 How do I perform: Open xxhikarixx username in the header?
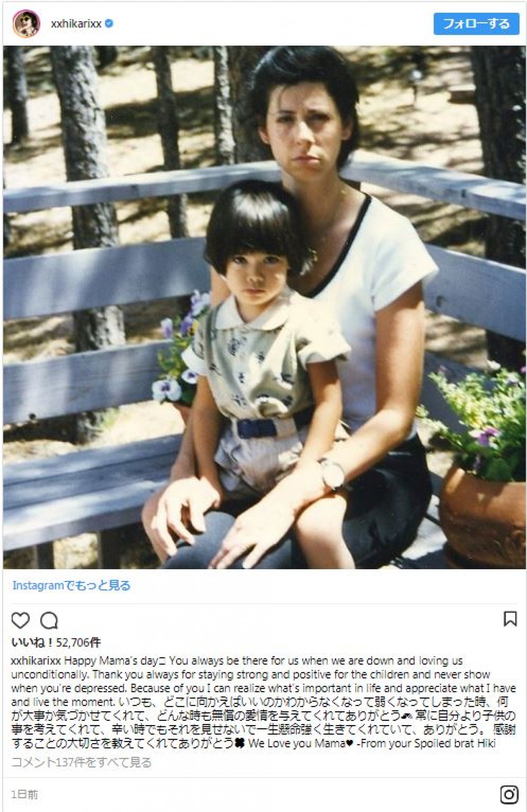pyautogui.click(x=76, y=24)
